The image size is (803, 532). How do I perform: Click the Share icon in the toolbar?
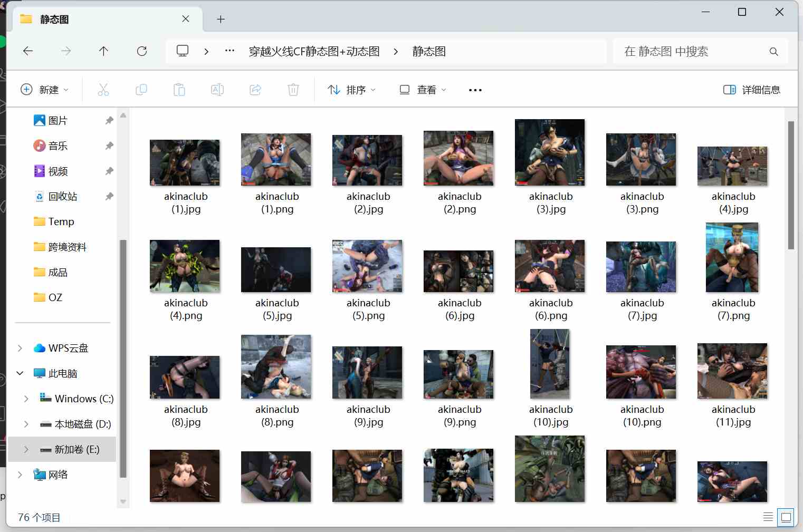pos(255,90)
